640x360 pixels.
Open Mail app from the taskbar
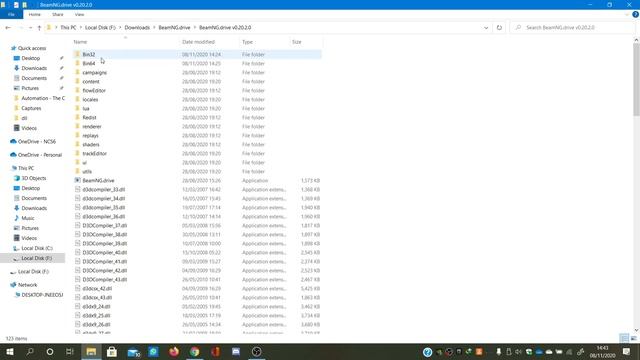(133, 351)
